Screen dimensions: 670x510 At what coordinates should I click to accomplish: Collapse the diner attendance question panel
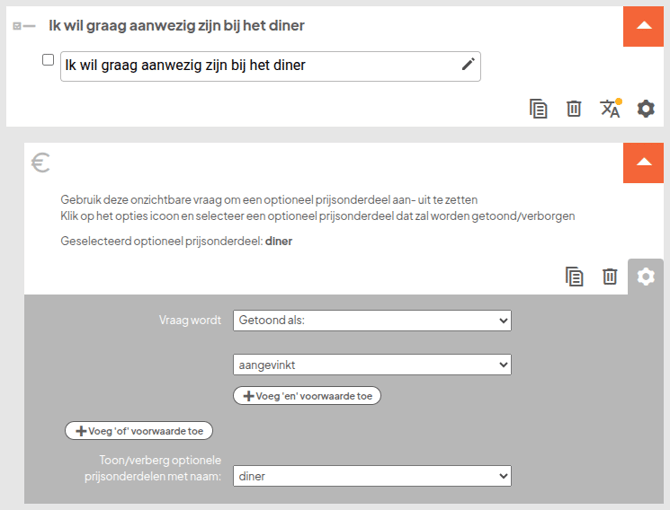(643, 25)
